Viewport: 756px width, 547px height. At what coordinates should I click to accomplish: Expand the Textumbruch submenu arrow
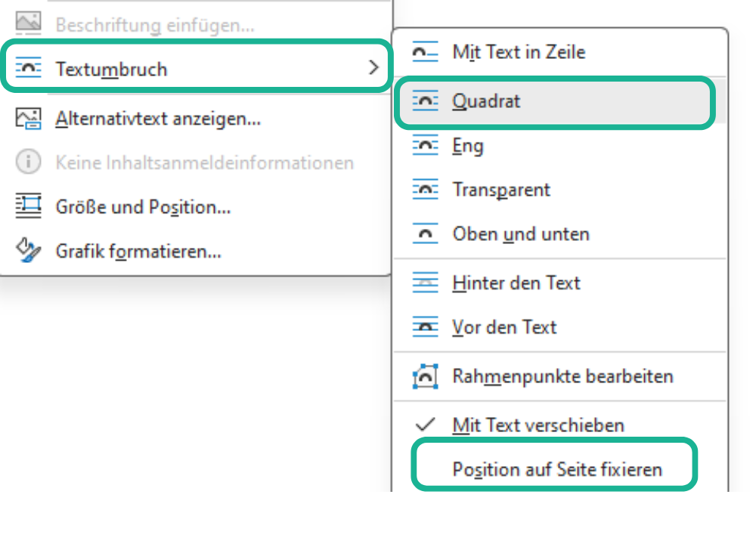(x=373, y=69)
